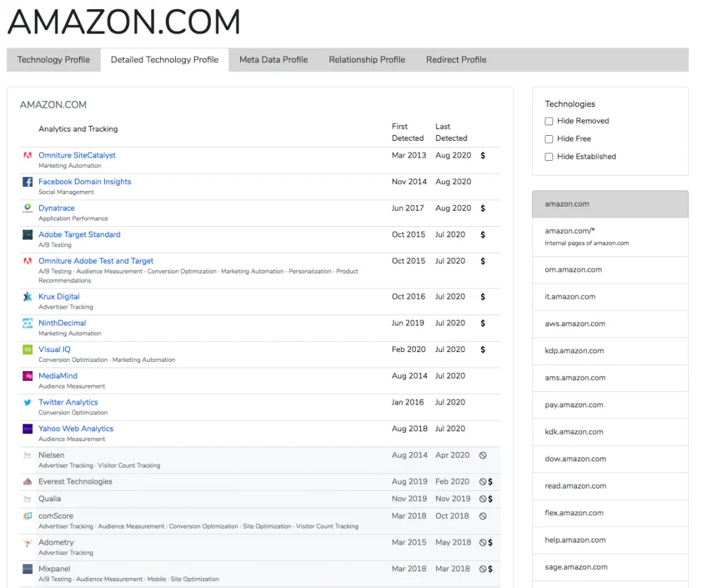Image resolution: width=717 pixels, height=588 pixels.
Task: Open the Meta Data Profile tab
Action: [x=274, y=60]
